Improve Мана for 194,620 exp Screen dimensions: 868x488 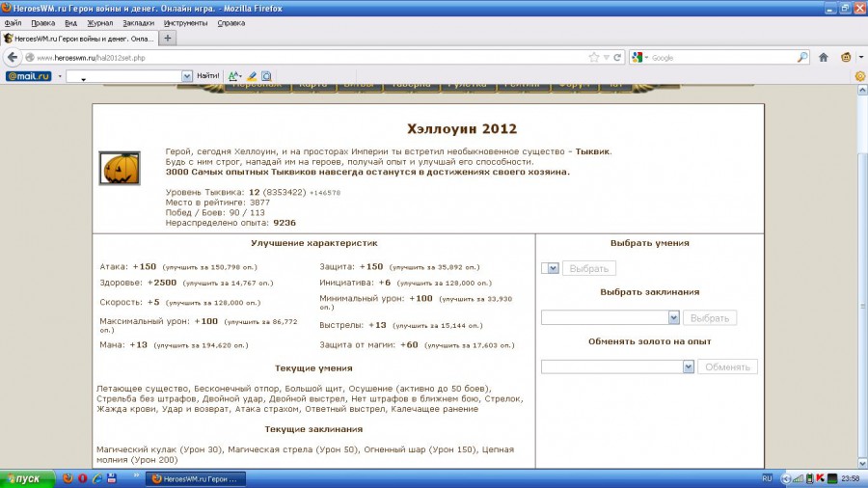click(x=201, y=346)
